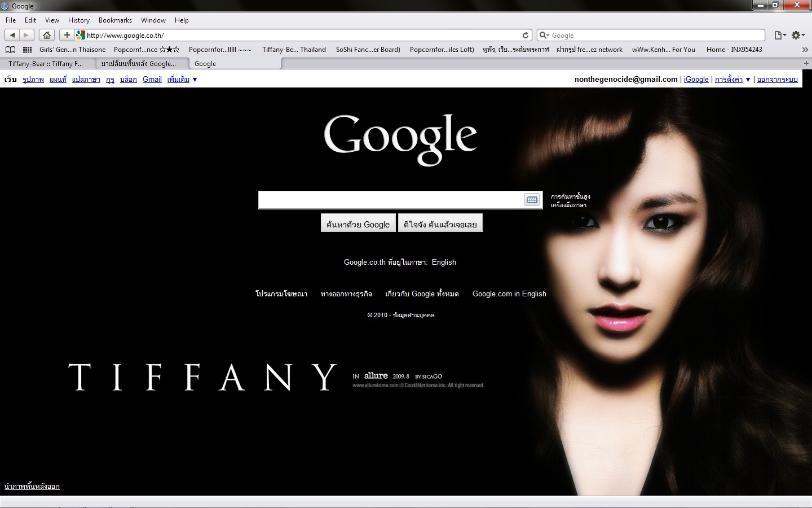Image resolution: width=812 pixels, height=508 pixels.
Task: Open the wWw.Kenh... For You bookmark
Action: [x=664, y=50]
